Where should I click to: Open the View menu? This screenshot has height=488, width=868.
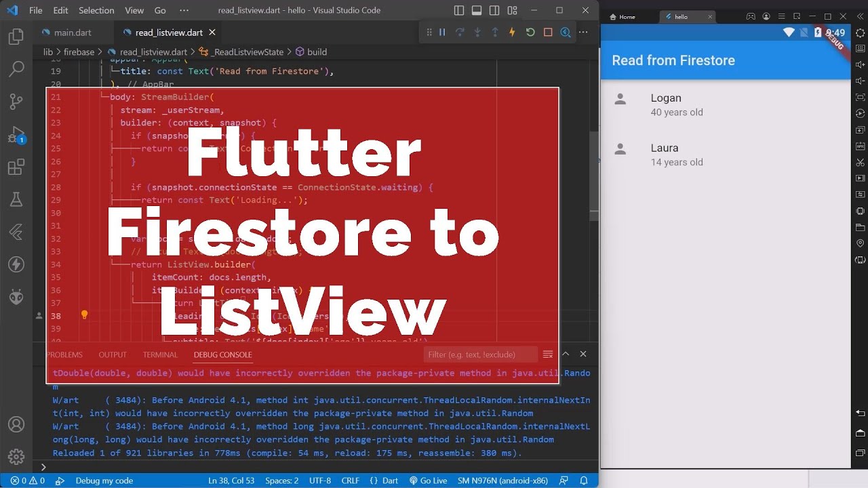pyautogui.click(x=134, y=10)
